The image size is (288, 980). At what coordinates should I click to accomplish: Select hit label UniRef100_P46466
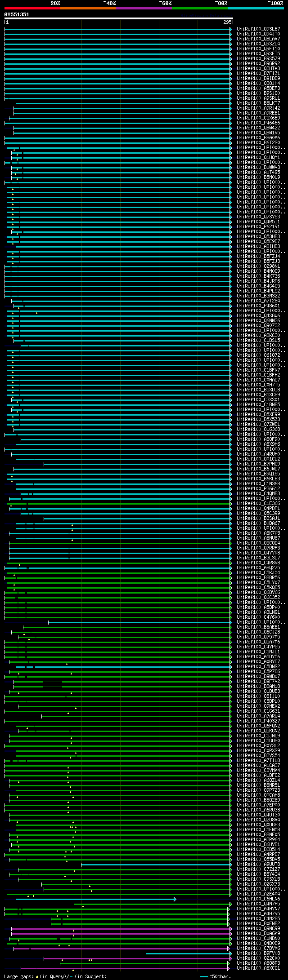click(258, 123)
